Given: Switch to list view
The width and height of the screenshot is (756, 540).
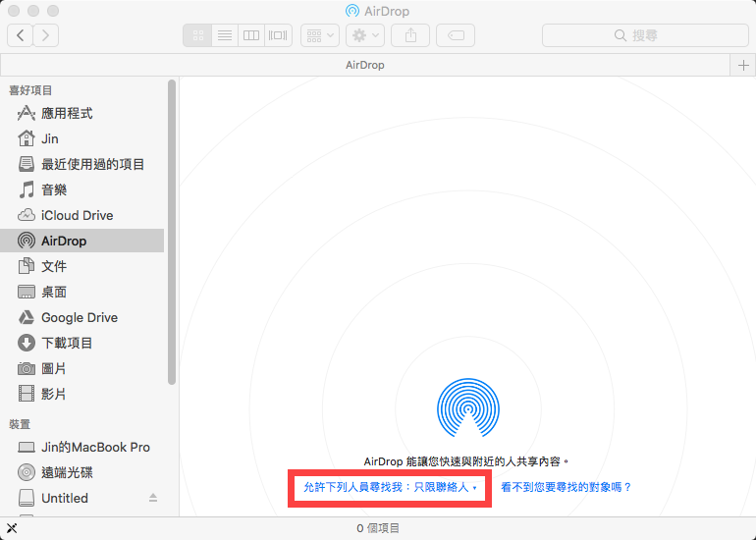Looking at the screenshot, I should (225, 35).
